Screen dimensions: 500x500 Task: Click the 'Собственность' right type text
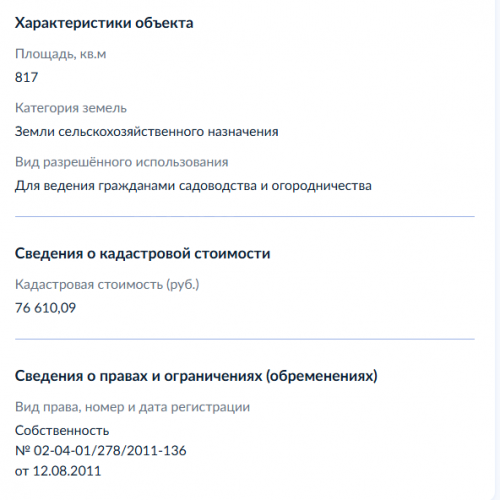62,431
